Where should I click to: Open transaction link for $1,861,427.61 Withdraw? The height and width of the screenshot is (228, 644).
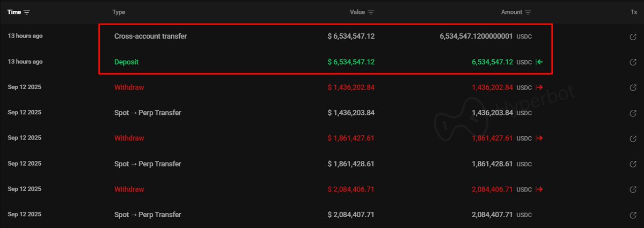633,138
